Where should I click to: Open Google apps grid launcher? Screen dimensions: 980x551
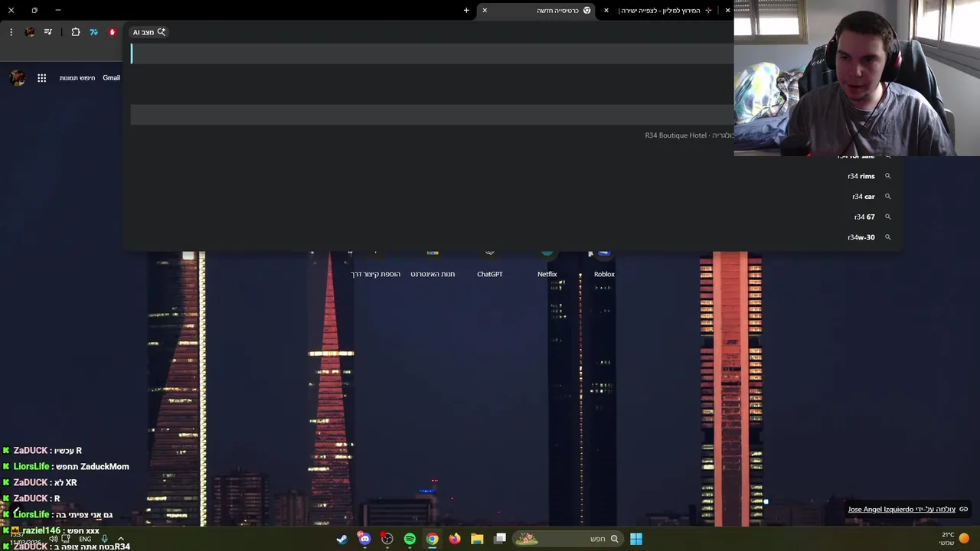click(x=42, y=78)
